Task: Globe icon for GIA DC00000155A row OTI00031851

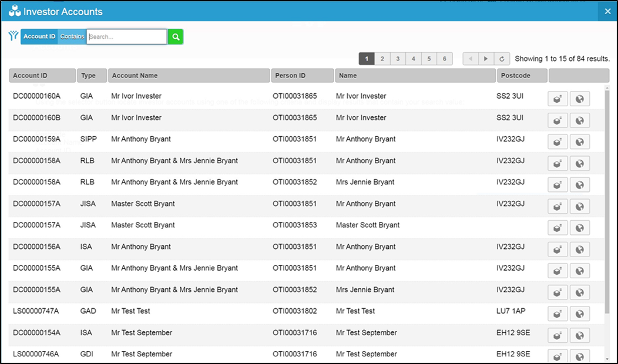Action: 579,271
